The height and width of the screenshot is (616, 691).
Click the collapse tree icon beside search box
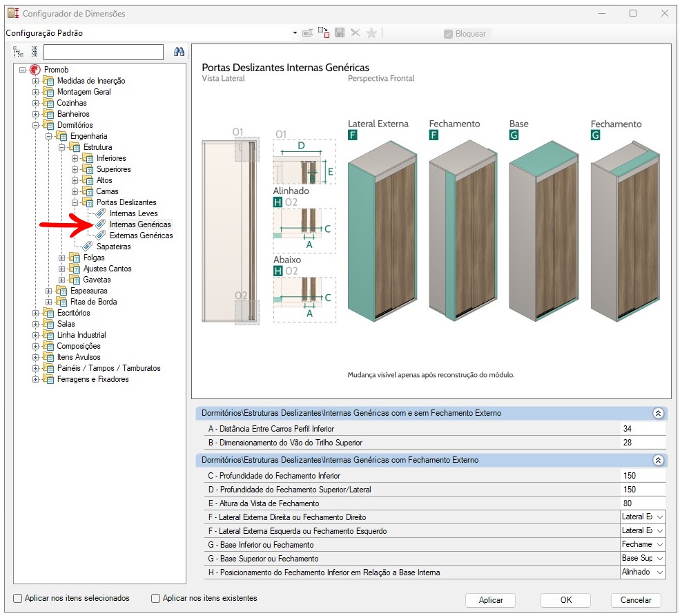coord(34,52)
